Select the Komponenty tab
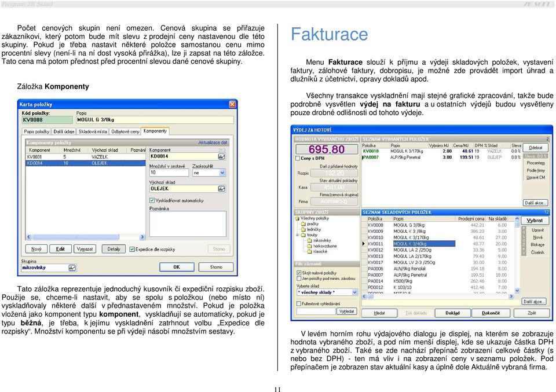This screenshot has width=556, height=392. (x=155, y=131)
